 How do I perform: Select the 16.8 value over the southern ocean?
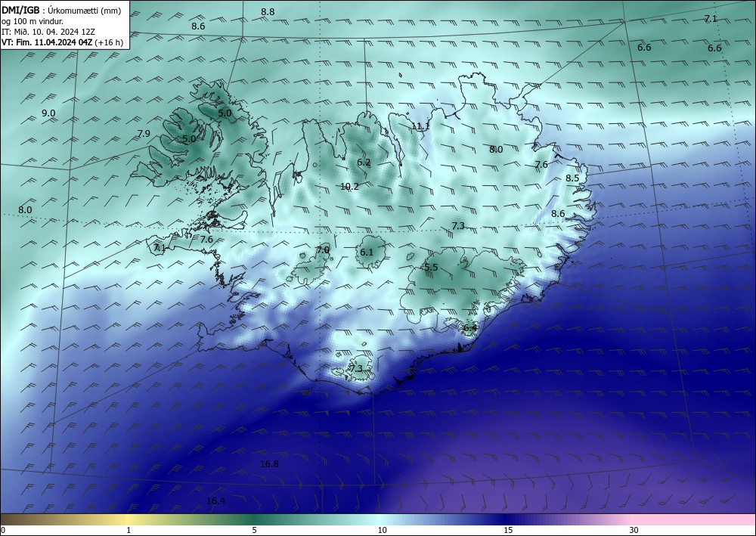pyautogui.click(x=270, y=464)
